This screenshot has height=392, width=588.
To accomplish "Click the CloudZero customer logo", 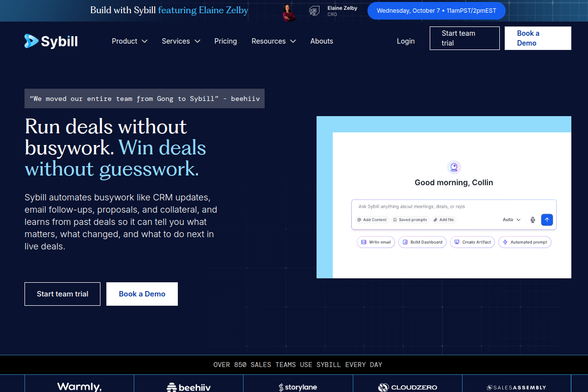I will (x=408, y=388).
